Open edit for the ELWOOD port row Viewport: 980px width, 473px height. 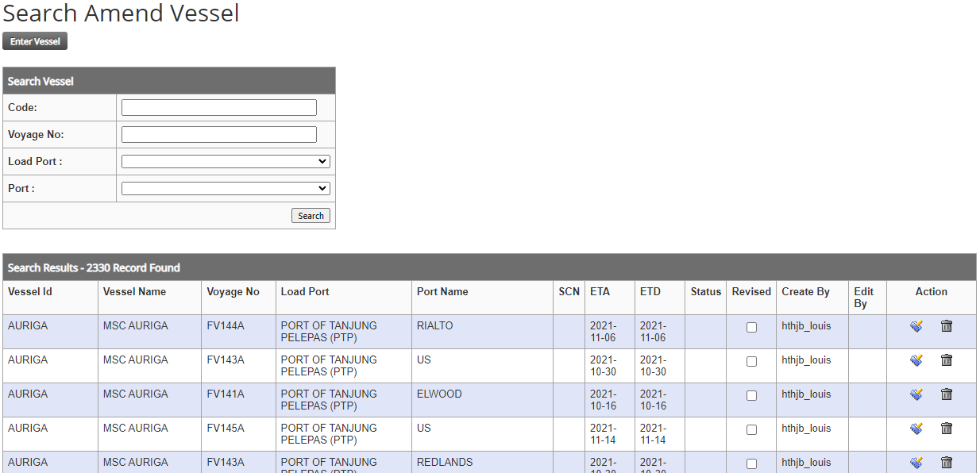pos(916,394)
